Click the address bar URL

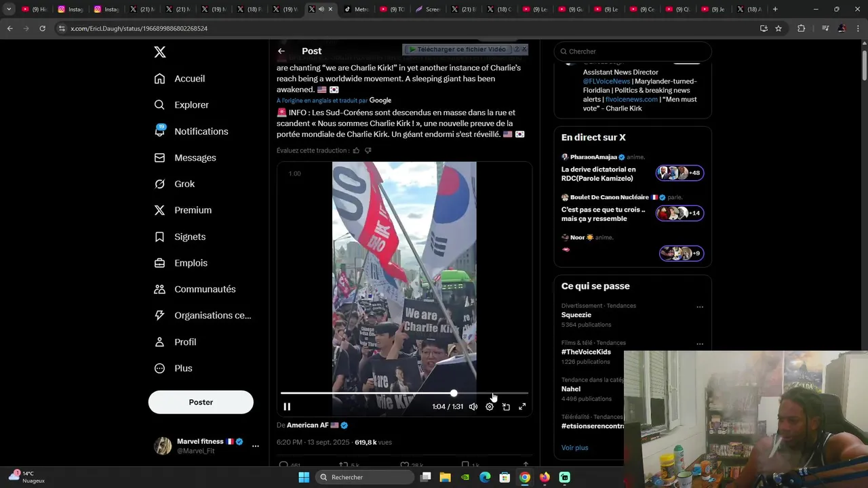pos(139,28)
